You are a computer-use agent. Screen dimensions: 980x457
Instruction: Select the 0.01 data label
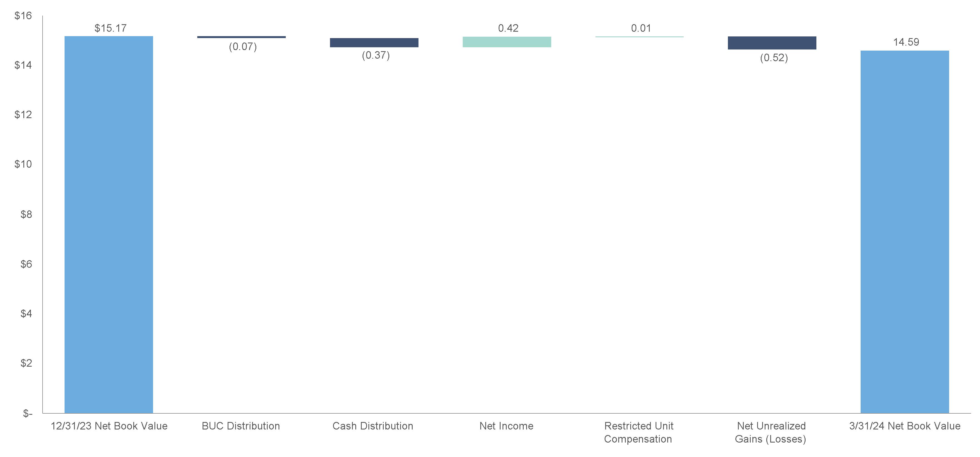pos(641,28)
